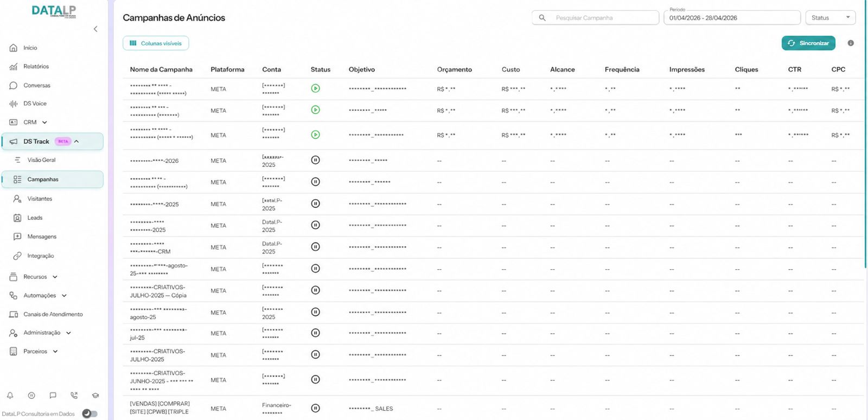
Task: Click the info icon beside Sincronizar
Action: point(851,43)
